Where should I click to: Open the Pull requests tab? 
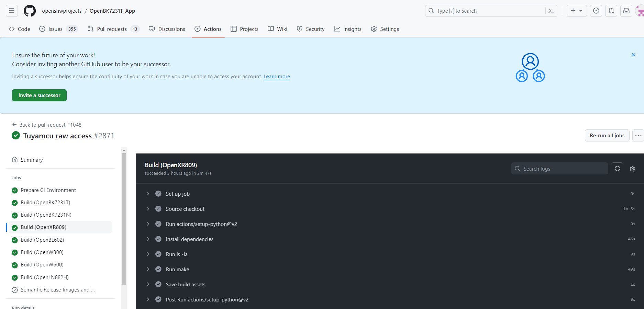pyautogui.click(x=113, y=29)
